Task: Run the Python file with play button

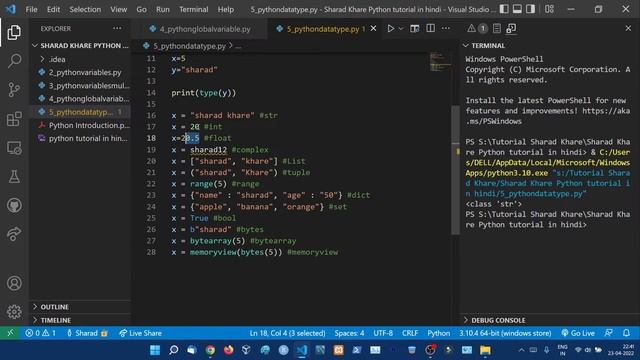Action: pyautogui.click(x=391, y=29)
